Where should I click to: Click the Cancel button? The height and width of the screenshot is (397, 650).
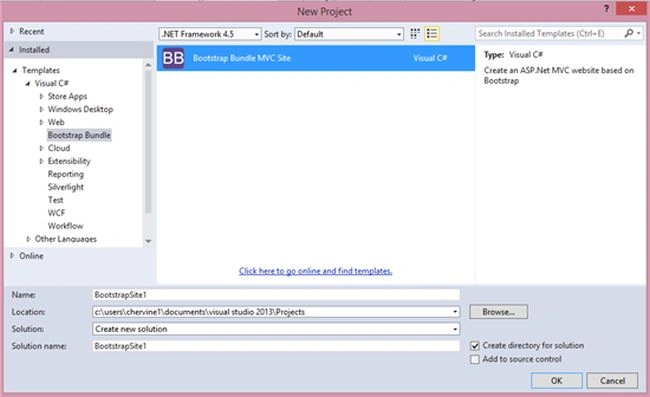pyautogui.click(x=612, y=380)
